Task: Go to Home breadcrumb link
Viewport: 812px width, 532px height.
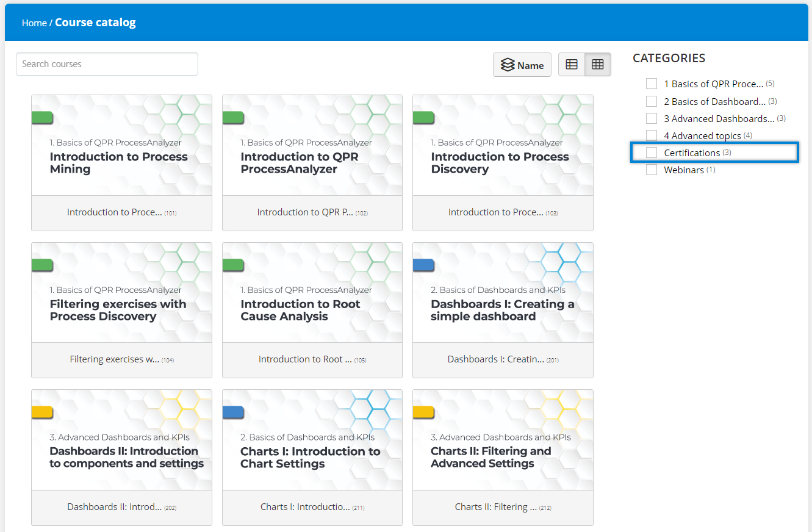Action: pyautogui.click(x=34, y=23)
